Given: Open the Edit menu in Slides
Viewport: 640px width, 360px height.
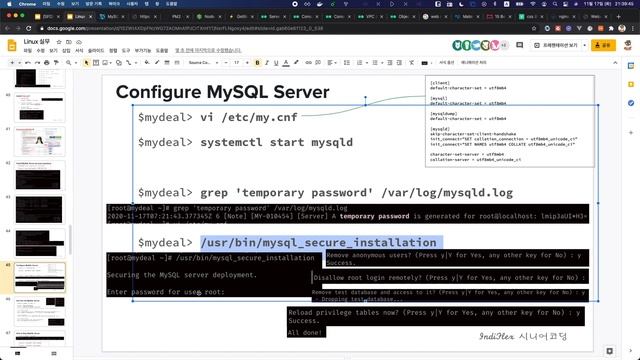Looking at the screenshot, I should pyautogui.click(x=40, y=51).
